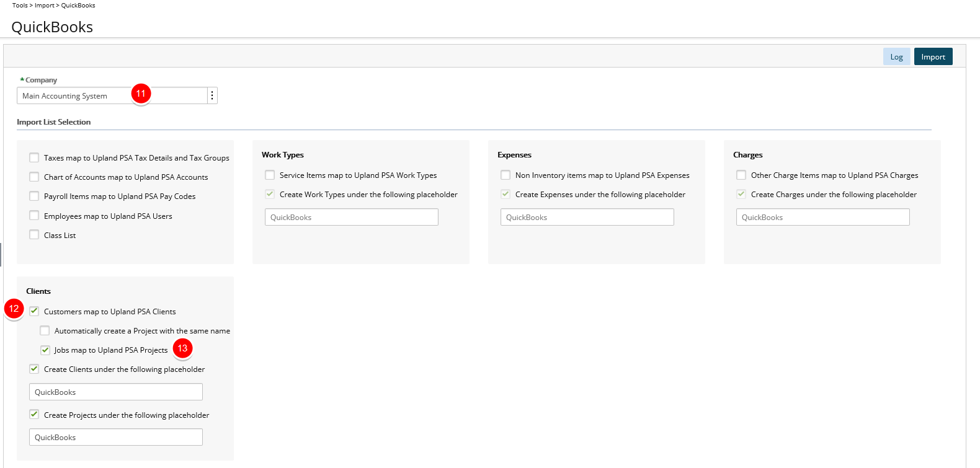The image size is (980, 468).
Task: Uncheck Jobs map to Upland PSA Projects
Action: coord(45,350)
